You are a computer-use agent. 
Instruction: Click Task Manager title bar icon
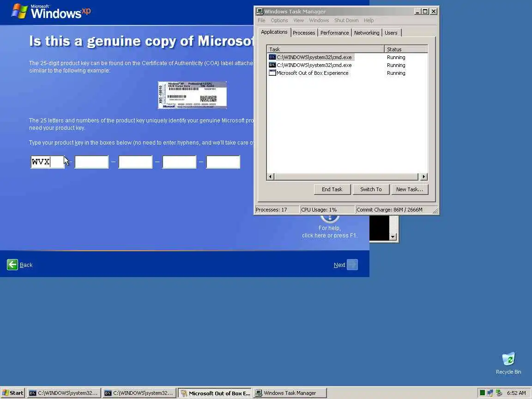[260, 11]
